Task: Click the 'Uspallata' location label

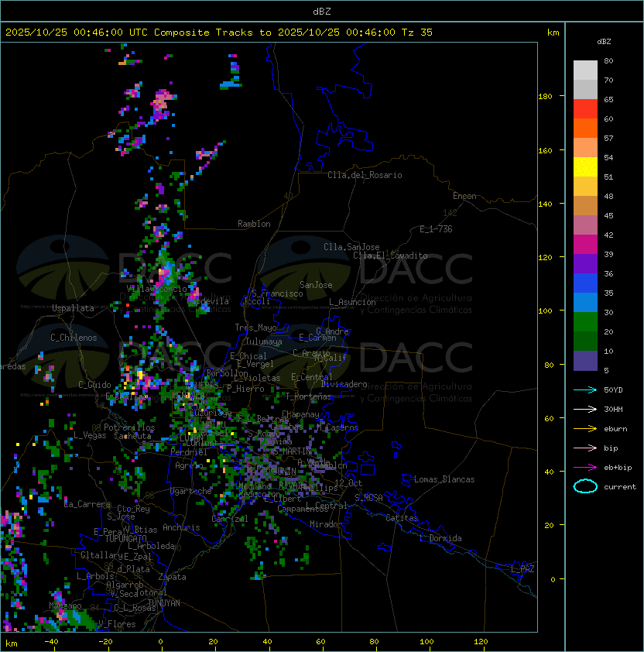Action: click(73, 308)
